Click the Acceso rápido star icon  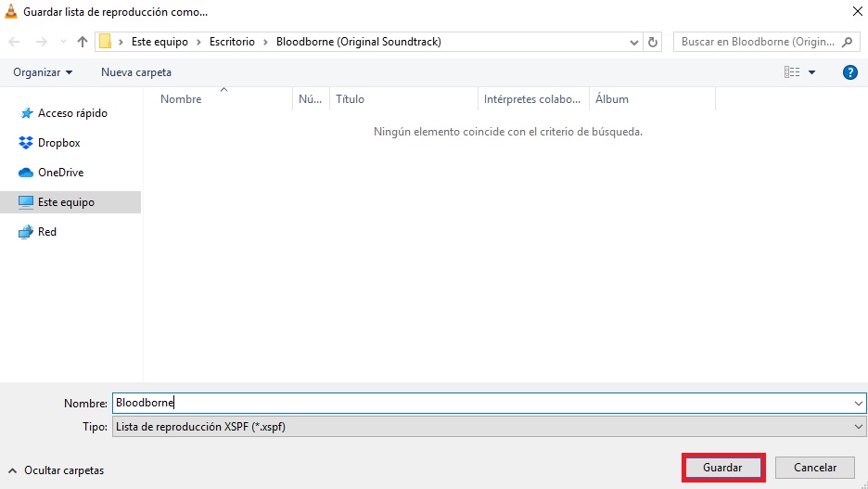click(26, 113)
